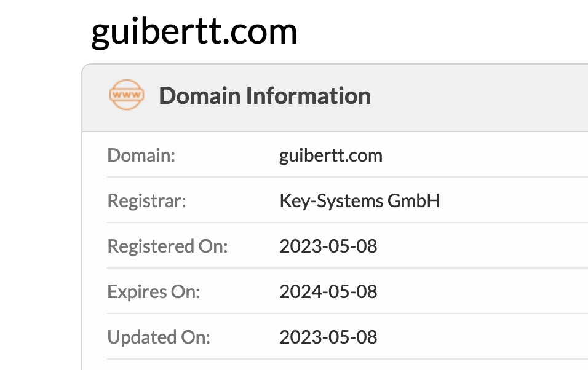The width and height of the screenshot is (588, 370).
Task: Click the word "Key-Systems" in the Registrar row
Action: pyautogui.click(x=331, y=201)
